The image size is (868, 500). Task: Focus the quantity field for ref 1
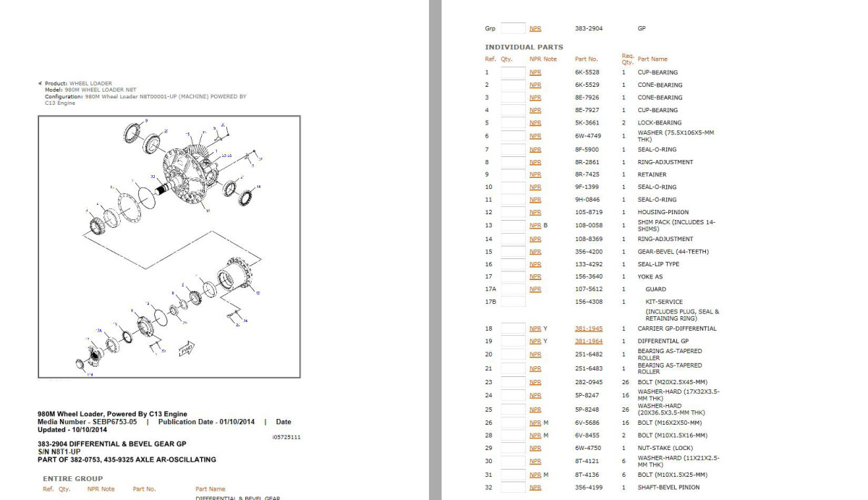click(513, 72)
